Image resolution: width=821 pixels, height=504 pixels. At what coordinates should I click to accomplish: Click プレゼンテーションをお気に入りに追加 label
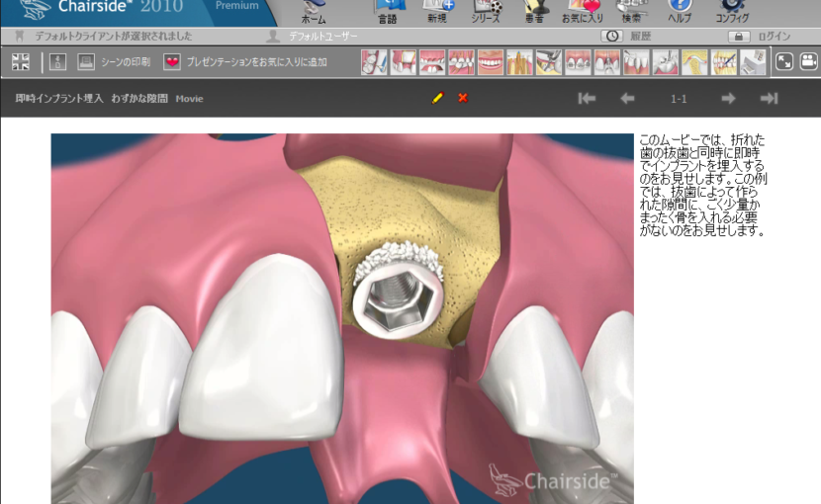coord(256,61)
